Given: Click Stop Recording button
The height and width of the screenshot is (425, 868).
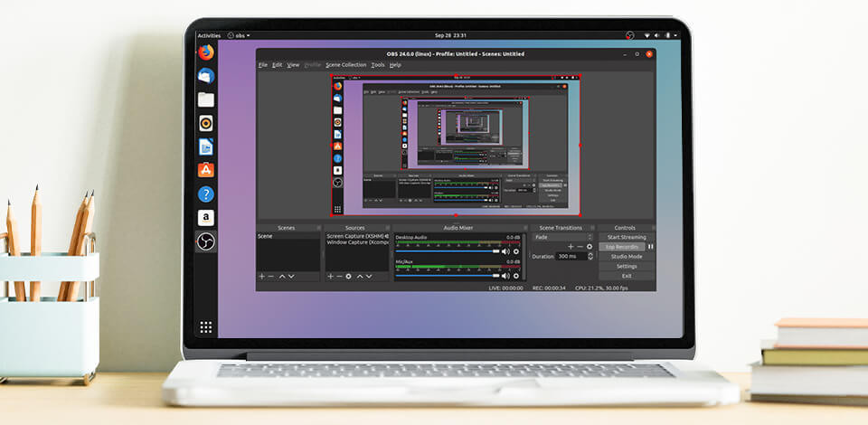Looking at the screenshot, I should (x=622, y=247).
